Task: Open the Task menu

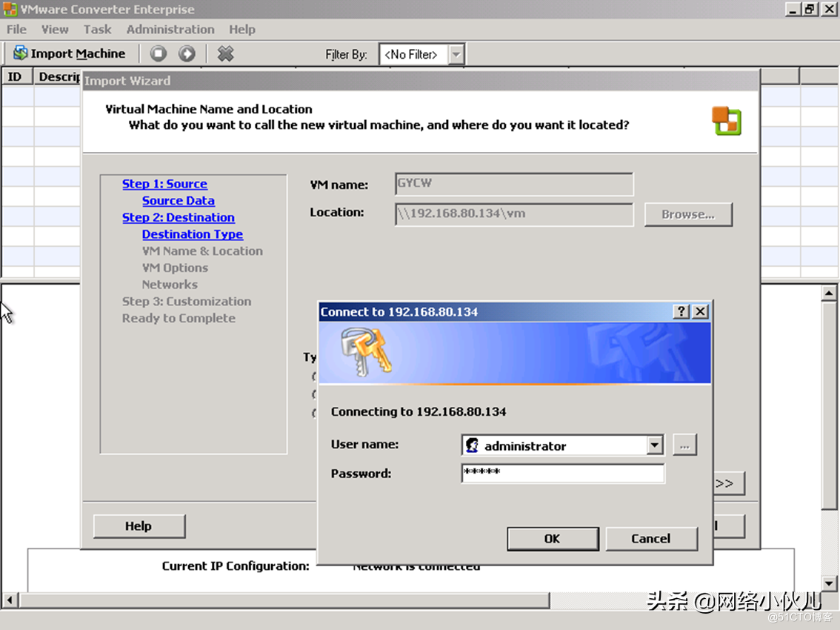Action: click(97, 30)
